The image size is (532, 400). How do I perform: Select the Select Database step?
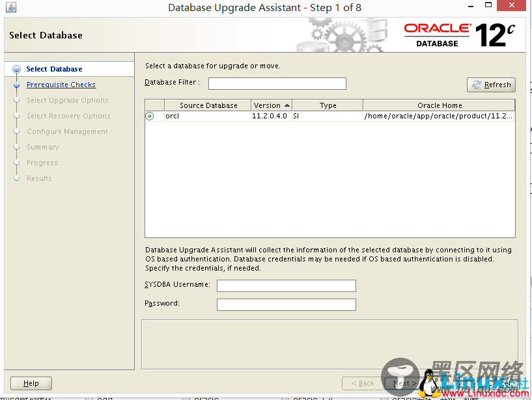pos(54,69)
